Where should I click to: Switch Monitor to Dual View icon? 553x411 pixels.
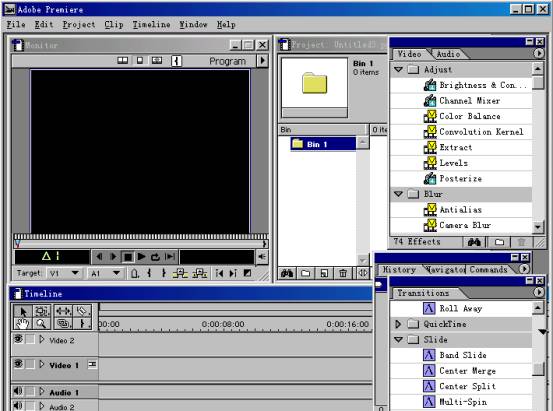(122, 60)
